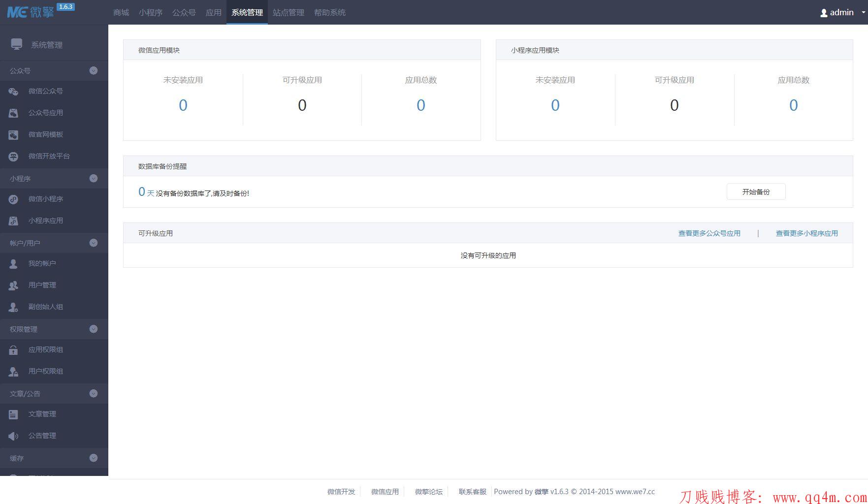868x504 pixels.
Task: Click mini-program module 可升级应用 count
Action: click(675, 105)
